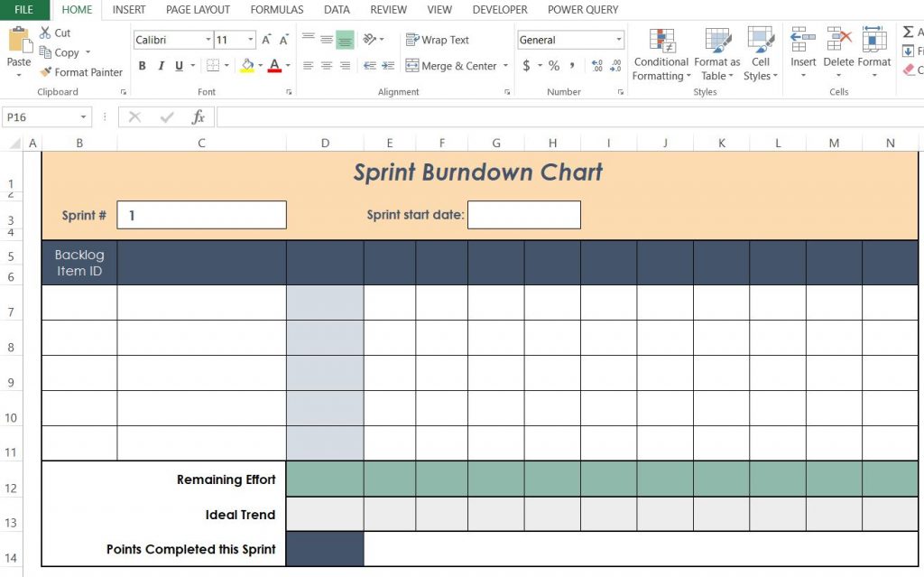Activate the Format Painter tool
This screenshot has height=577, width=924.
coord(81,72)
